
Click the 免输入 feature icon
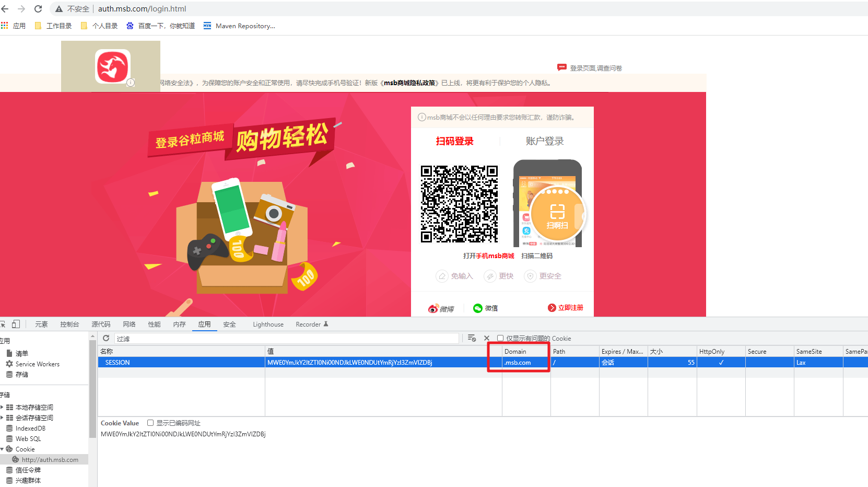(x=442, y=276)
